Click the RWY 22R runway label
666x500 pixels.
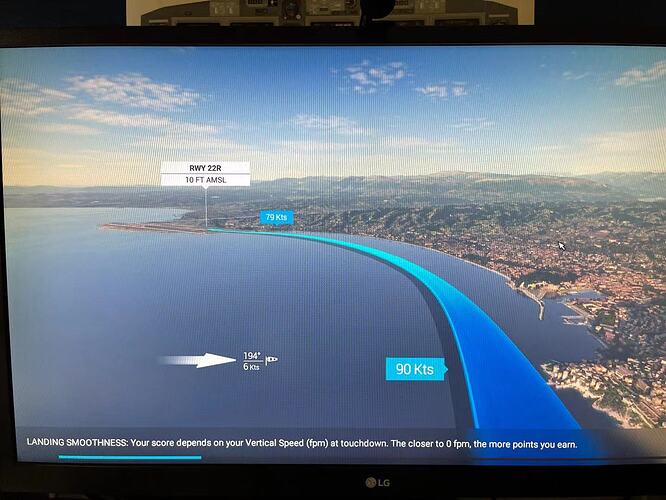pyautogui.click(x=205, y=168)
